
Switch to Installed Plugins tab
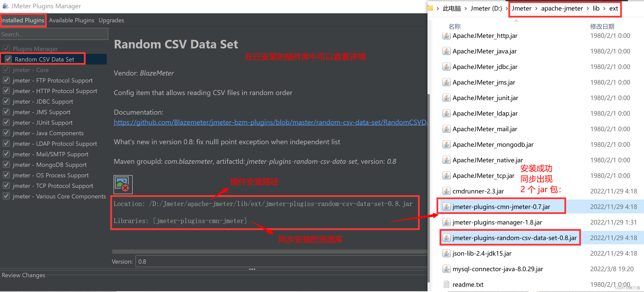(23, 20)
